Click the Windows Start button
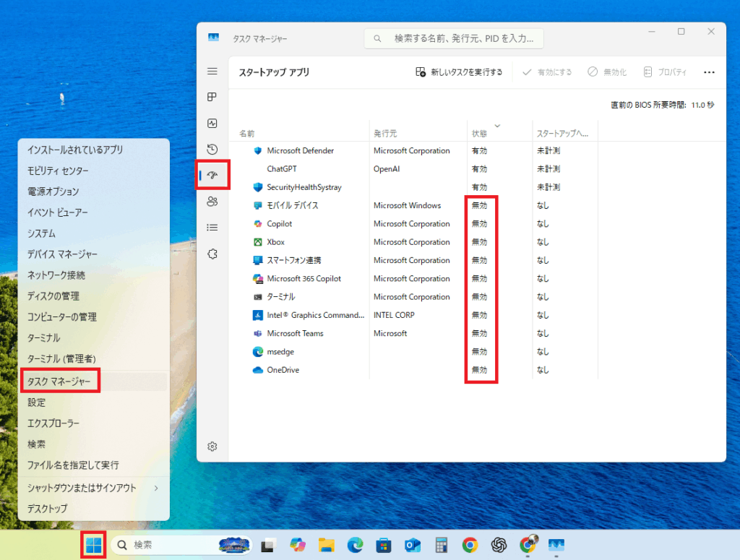Image resolution: width=740 pixels, height=560 pixels. (x=94, y=545)
